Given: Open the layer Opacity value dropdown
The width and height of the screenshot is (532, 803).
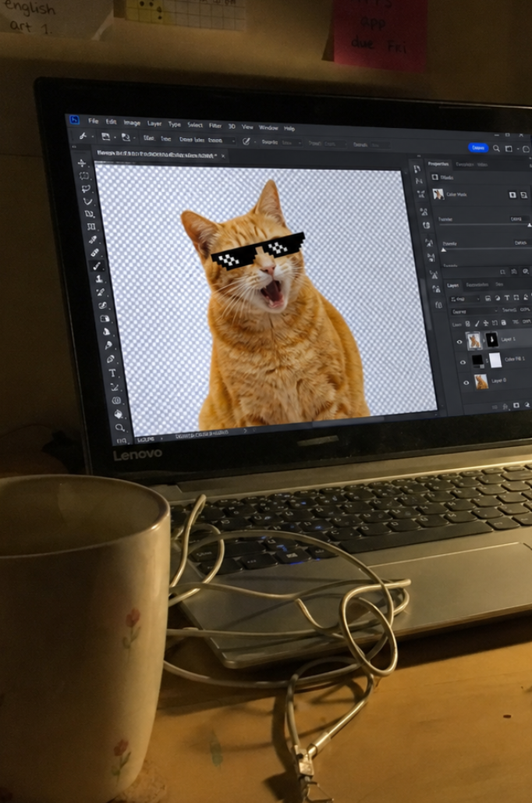Looking at the screenshot, I should (x=525, y=309).
